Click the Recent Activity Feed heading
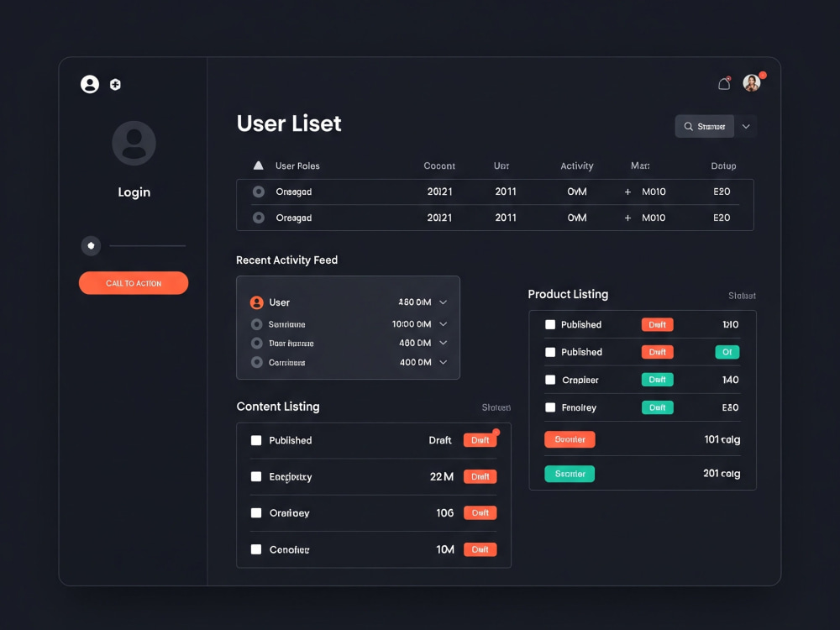840x630 pixels. 287,260
